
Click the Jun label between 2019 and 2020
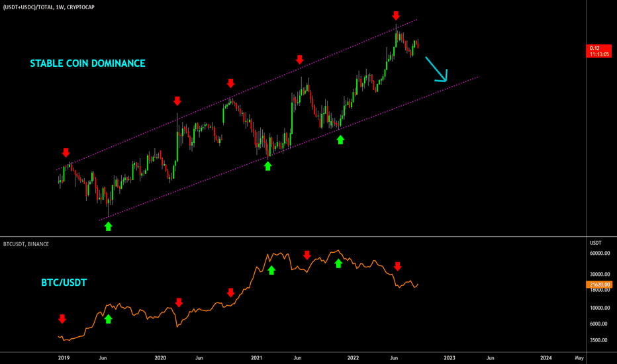point(103,357)
